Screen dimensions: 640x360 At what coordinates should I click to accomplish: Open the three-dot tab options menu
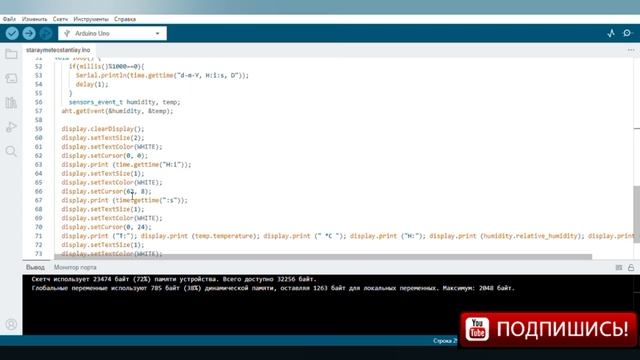(x=631, y=50)
